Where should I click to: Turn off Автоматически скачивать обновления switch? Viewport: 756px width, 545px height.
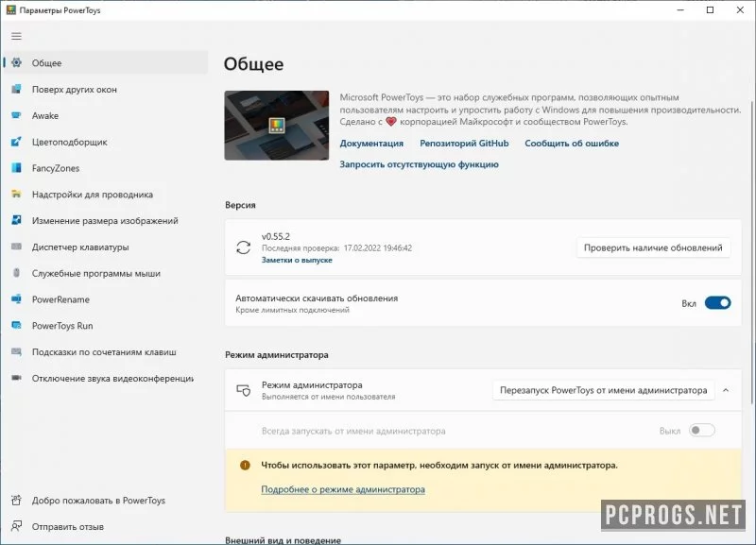coord(717,303)
